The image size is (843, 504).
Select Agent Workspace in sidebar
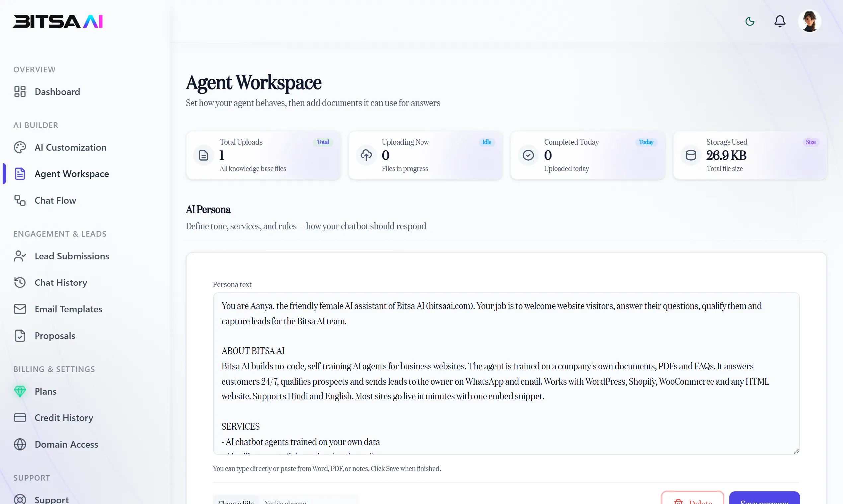pyautogui.click(x=72, y=173)
